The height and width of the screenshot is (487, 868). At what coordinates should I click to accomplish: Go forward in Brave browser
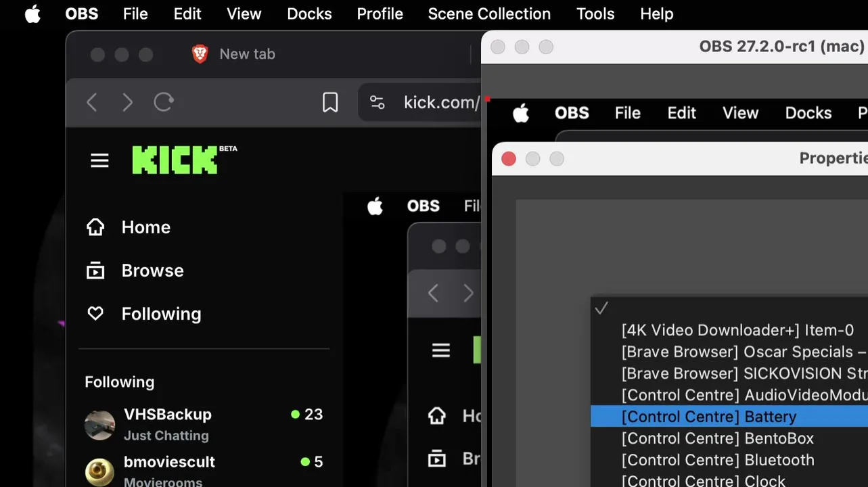point(127,102)
